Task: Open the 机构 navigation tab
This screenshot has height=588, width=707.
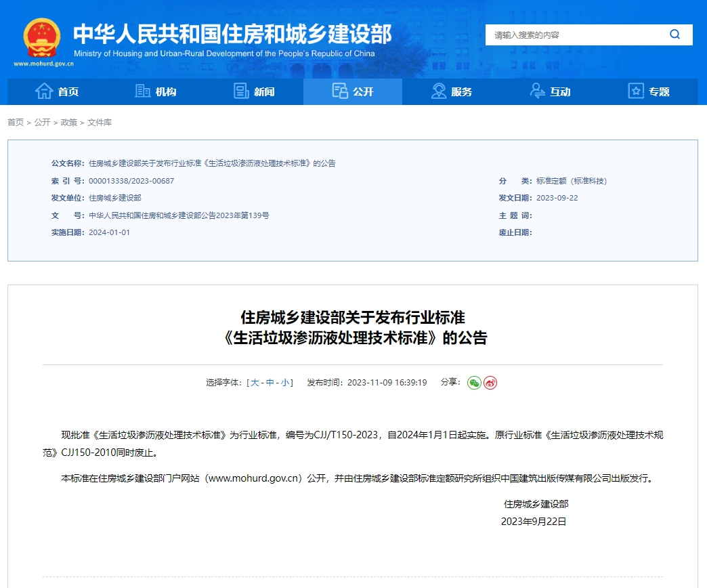Action: 156,91
